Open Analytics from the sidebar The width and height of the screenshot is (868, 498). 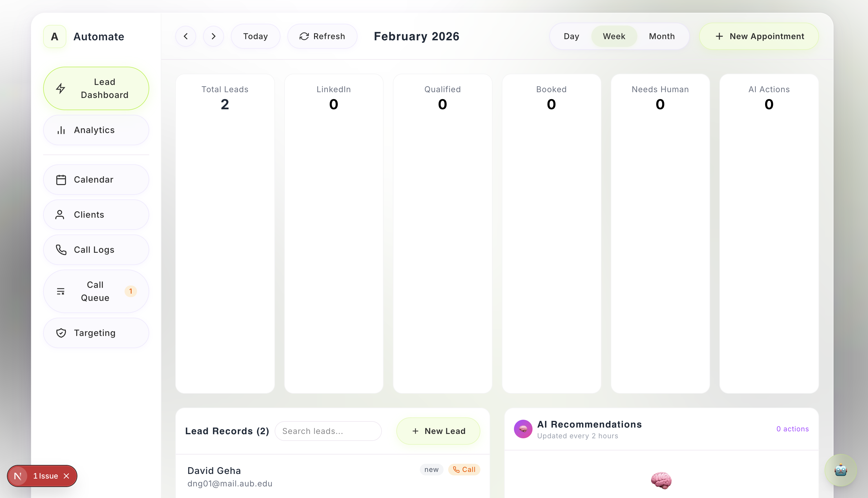[x=96, y=130]
